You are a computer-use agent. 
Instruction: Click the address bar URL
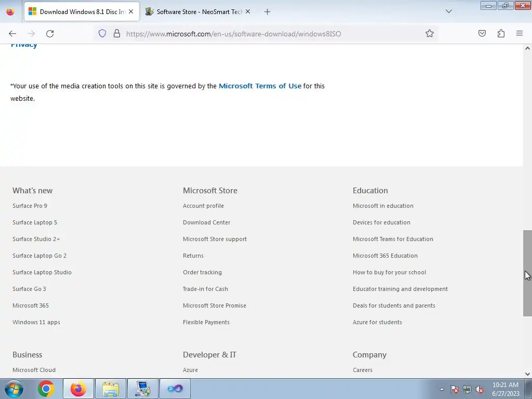[x=233, y=34]
